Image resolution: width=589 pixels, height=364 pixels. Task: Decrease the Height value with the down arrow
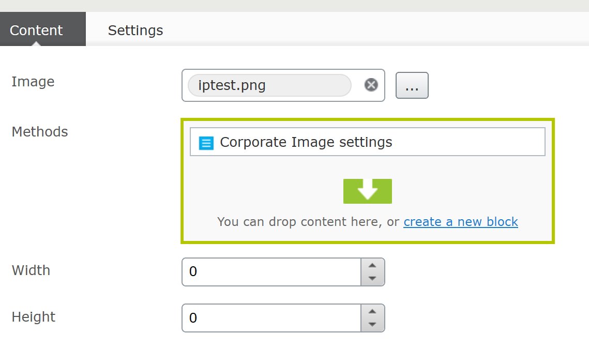[372, 325]
